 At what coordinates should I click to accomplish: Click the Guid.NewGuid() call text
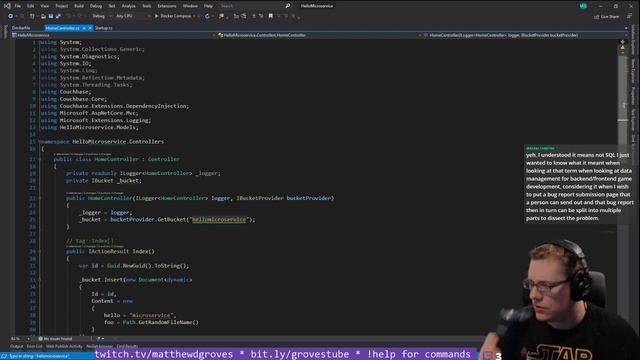(x=129, y=266)
